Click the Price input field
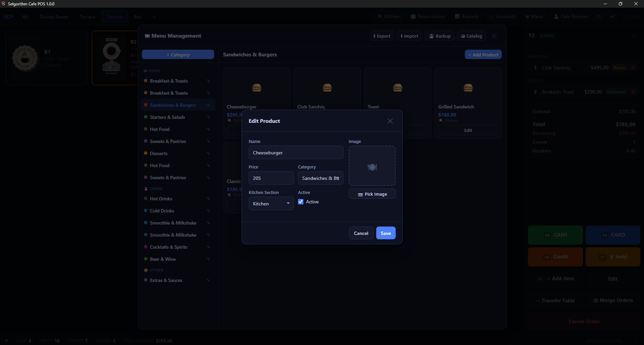The image size is (644, 345). [x=271, y=178]
